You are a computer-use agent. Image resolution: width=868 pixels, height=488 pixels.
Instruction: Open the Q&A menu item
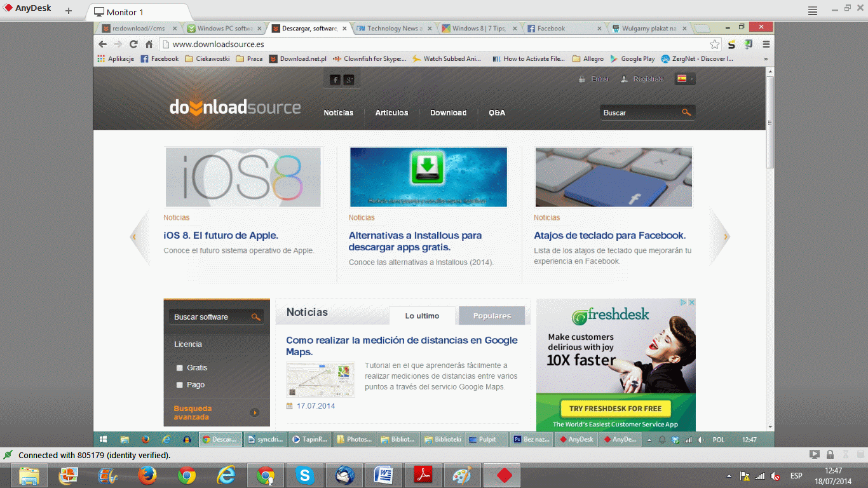click(497, 112)
